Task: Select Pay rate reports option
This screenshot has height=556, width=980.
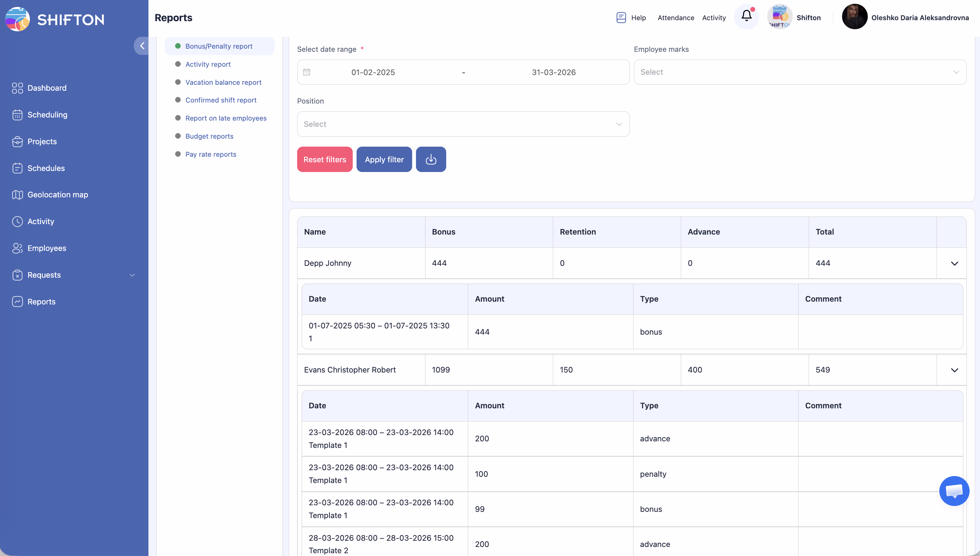Action: [210, 154]
